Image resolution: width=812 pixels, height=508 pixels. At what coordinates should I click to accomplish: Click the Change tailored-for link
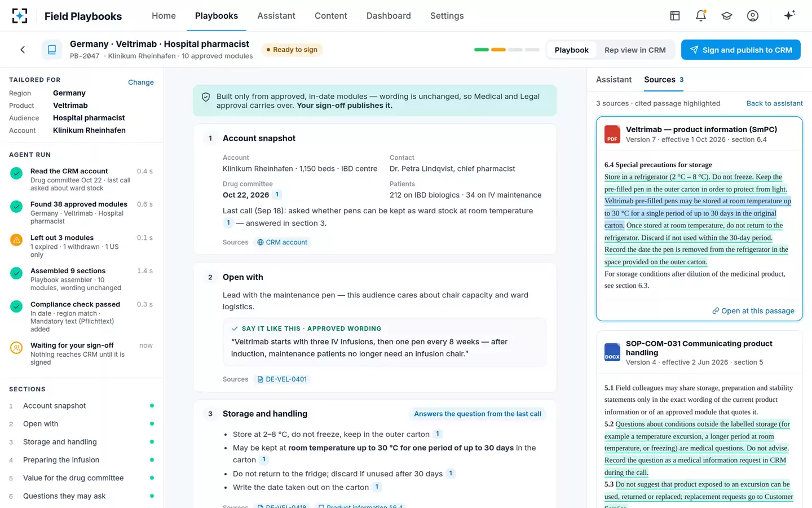[141, 82]
